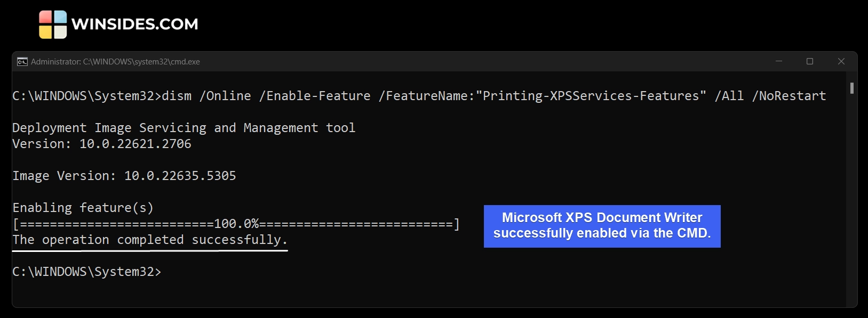
Task: Click the "operation completed successfully" line
Action: pos(150,240)
